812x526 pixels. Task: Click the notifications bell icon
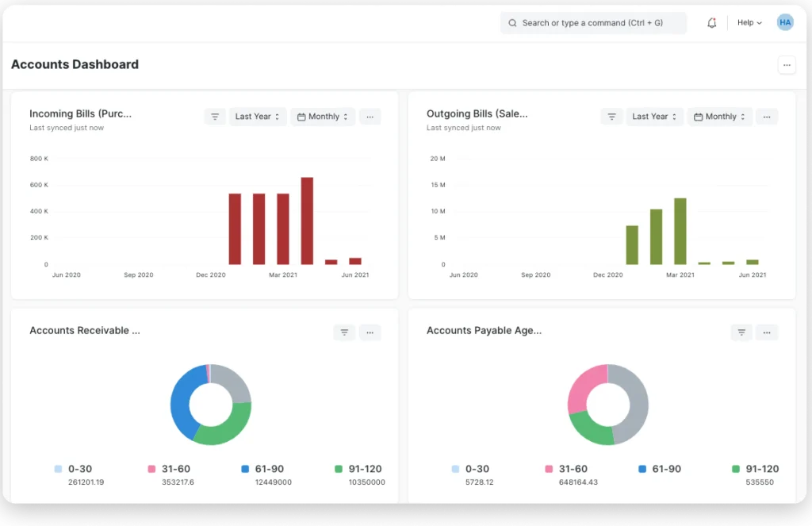point(711,23)
